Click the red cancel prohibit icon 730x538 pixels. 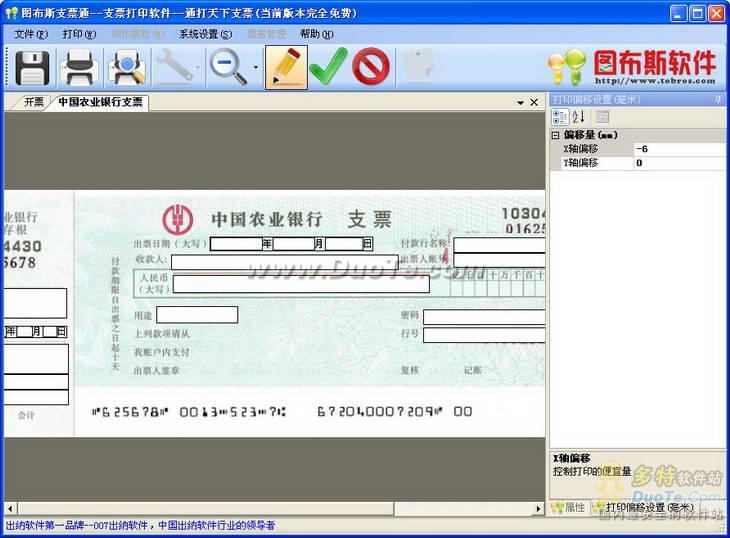click(x=371, y=67)
